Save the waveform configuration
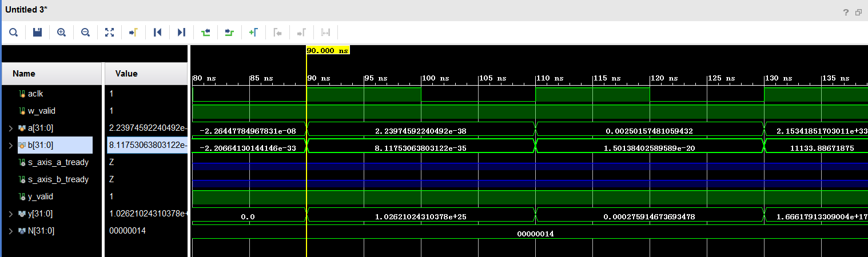This screenshot has height=257, width=868. coord(37,33)
